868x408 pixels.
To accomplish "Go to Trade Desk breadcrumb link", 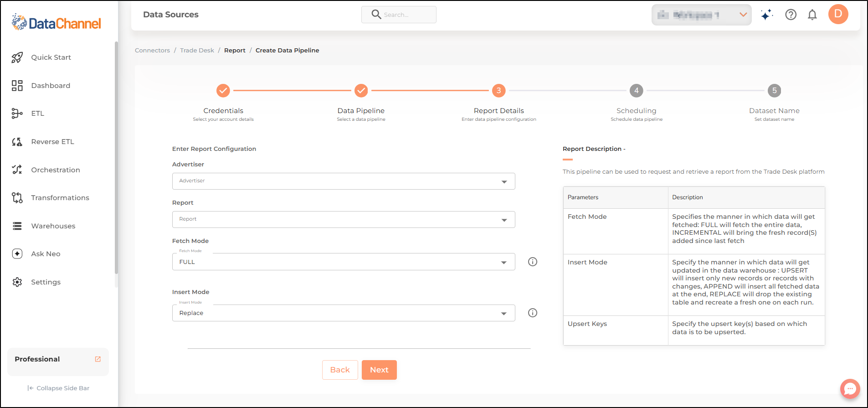I will pyautogui.click(x=197, y=51).
